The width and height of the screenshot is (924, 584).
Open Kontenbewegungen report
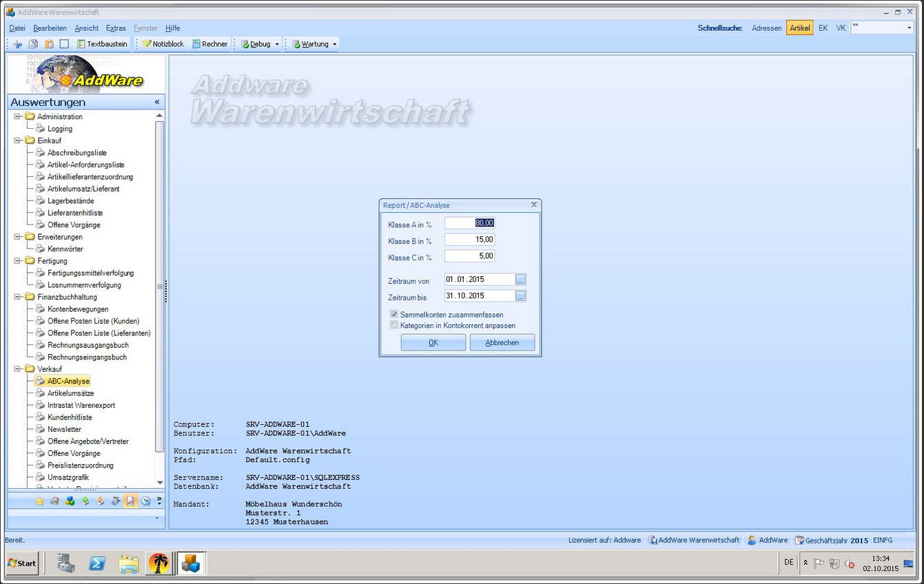coord(78,309)
